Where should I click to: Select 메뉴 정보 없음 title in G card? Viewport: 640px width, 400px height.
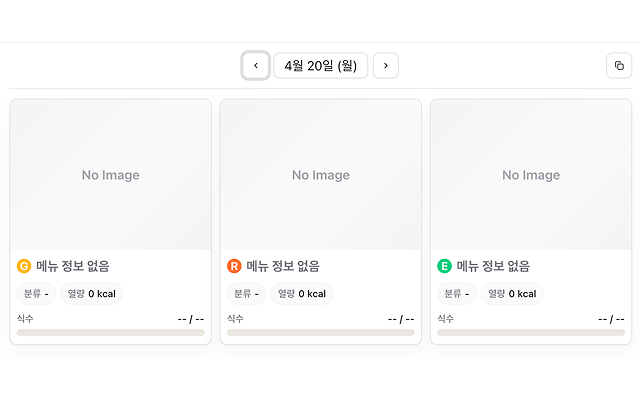click(x=73, y=266)
